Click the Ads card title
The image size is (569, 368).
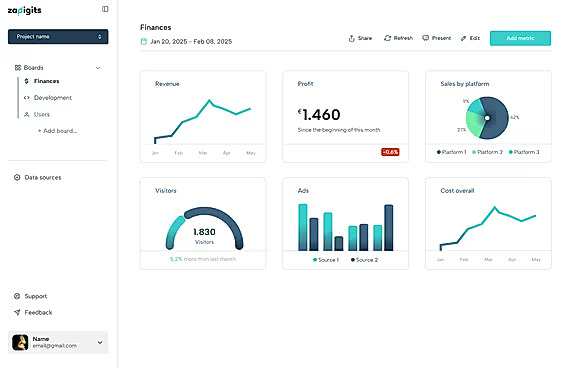pyautogui.click(x=303, y=191)
